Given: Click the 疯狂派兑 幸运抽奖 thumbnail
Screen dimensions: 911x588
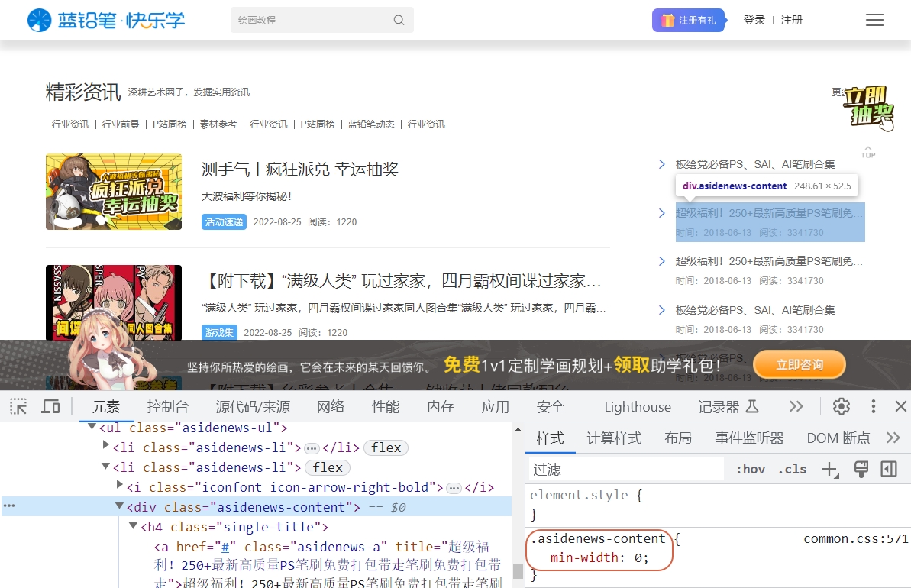Looking at the screenshot, I should pos(114,192).
